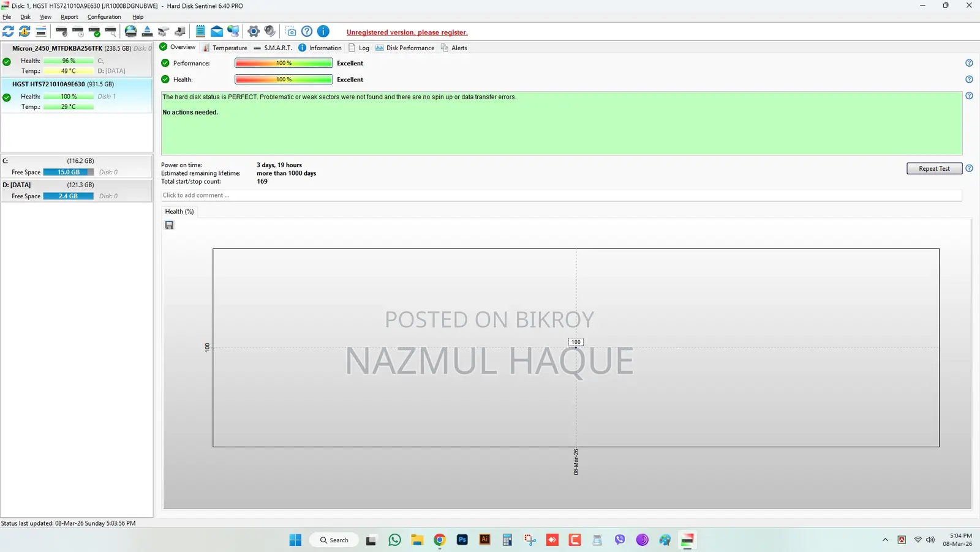This screenshot has width=980, height=552.
Task: Open WhatsApp from the taskbar
Action: pos(394,540)
